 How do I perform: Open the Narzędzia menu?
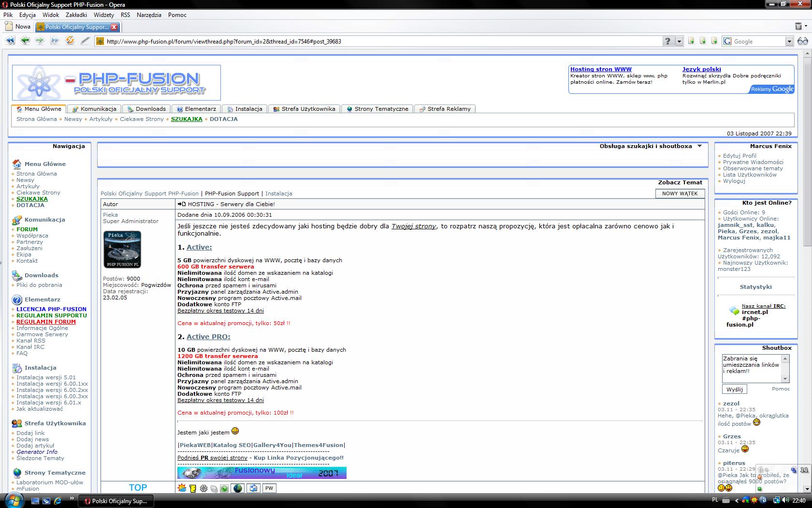click(149, 15)
